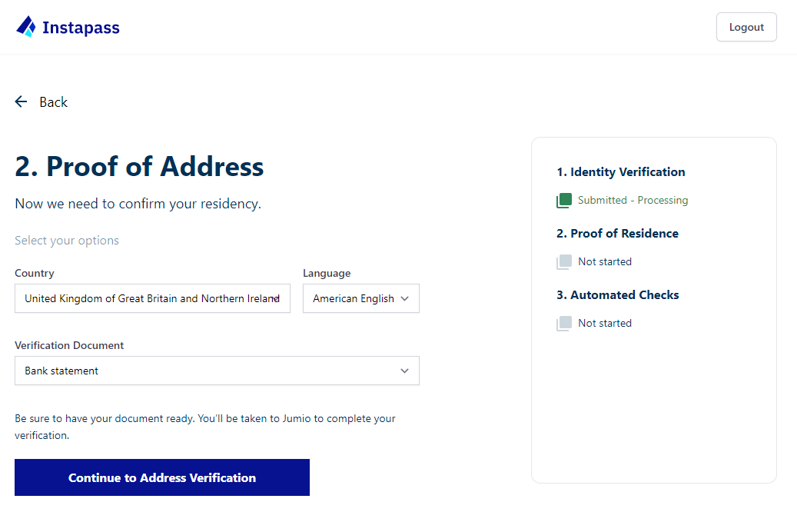Open the Country selection box

click(x=152, y=298)
